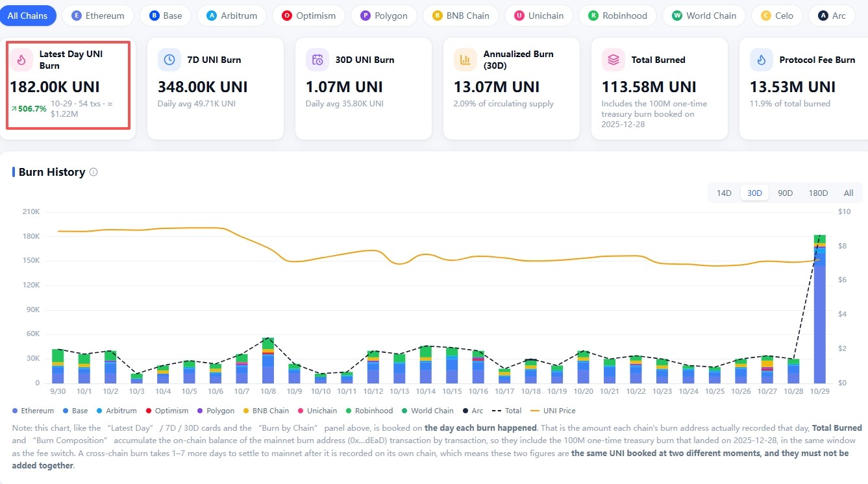Viewport: 868px width, 484px height.
Task: Open the Burn History info icon
Action: [93, 172]
